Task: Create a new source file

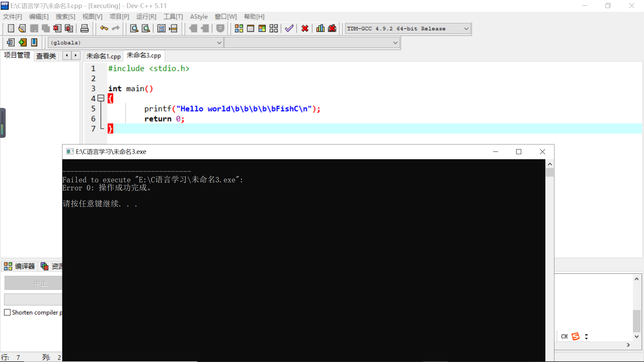Action: point(11,28)
